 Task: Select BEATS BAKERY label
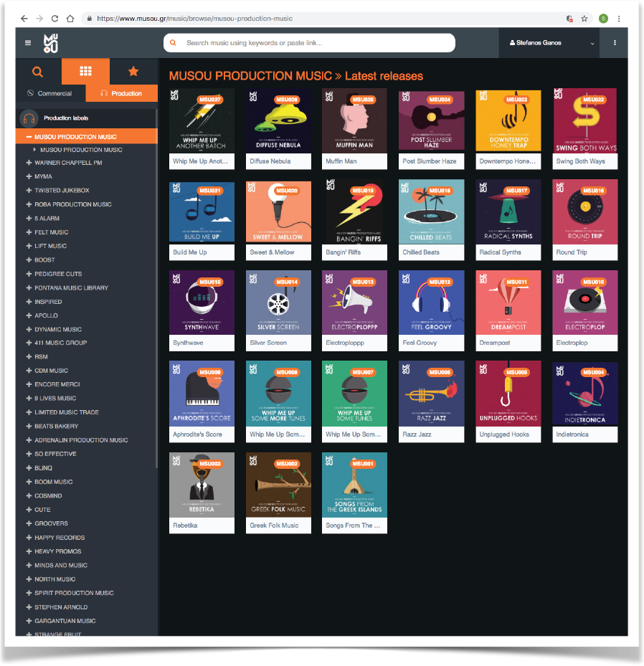pyautogui.click(x=57, y=426)
